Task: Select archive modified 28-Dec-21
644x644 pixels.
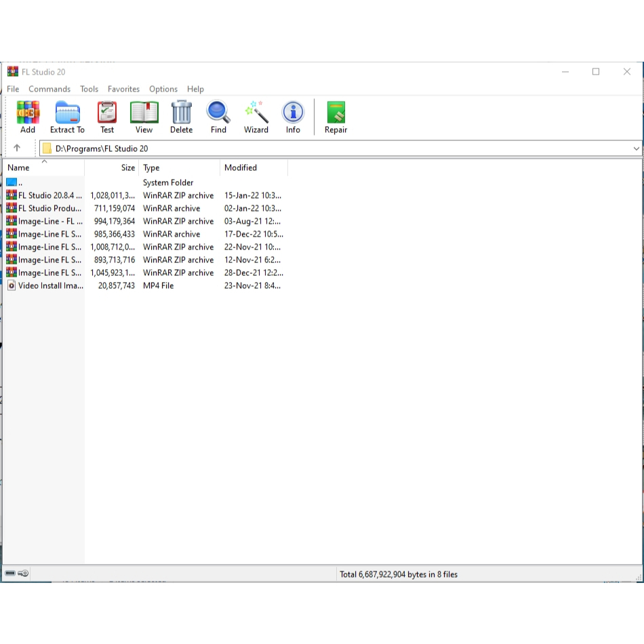Action: click(144, 273)
